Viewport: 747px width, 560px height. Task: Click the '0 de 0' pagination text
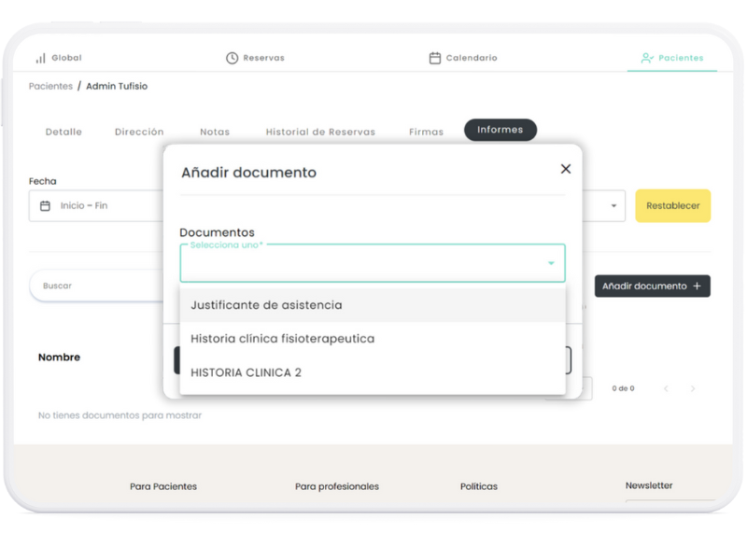tap(623, 388)
